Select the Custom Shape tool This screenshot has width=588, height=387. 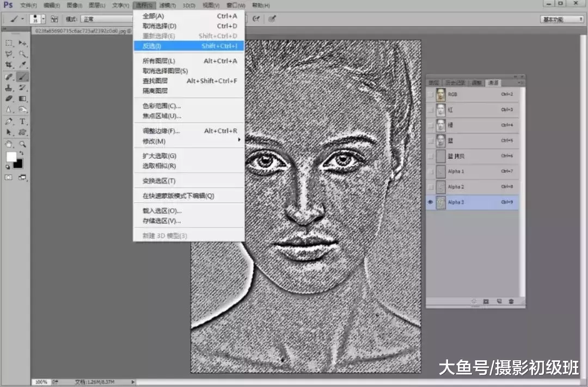[x=22, y=132]
